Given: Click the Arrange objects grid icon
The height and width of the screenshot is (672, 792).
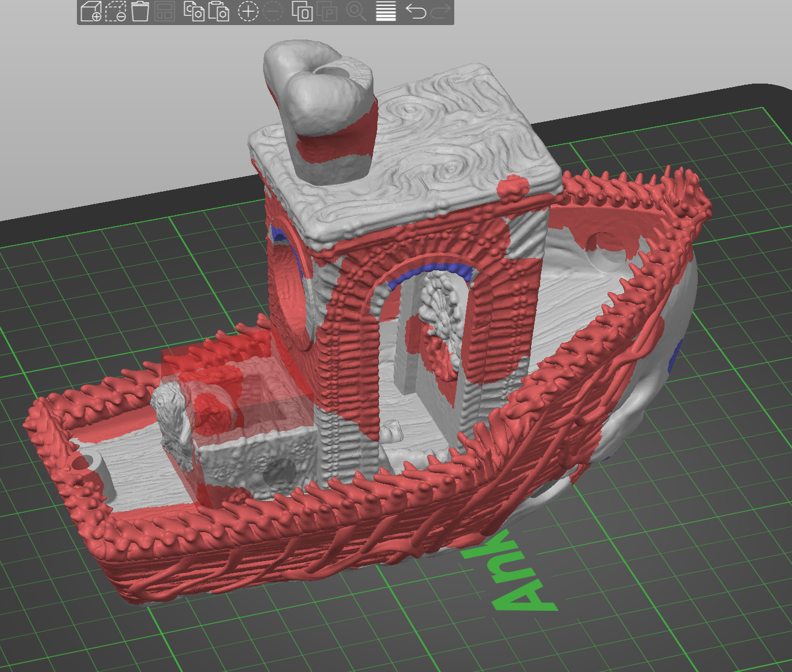Looking at the screenshot, I should tap(164, 12).
